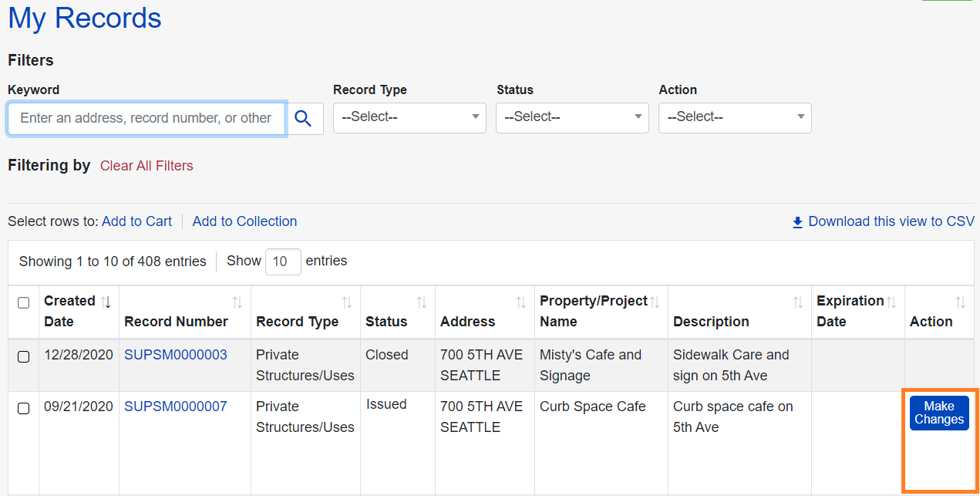The image size is (980, 496).
Task: Sort by Created Date column arrows
Action: (x=106, y=302)
